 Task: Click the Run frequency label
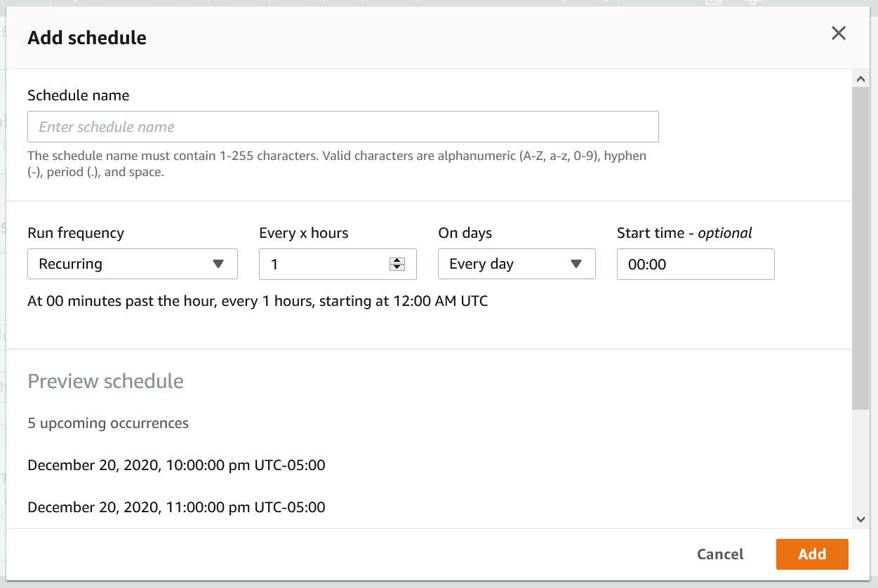pos(76,233)
